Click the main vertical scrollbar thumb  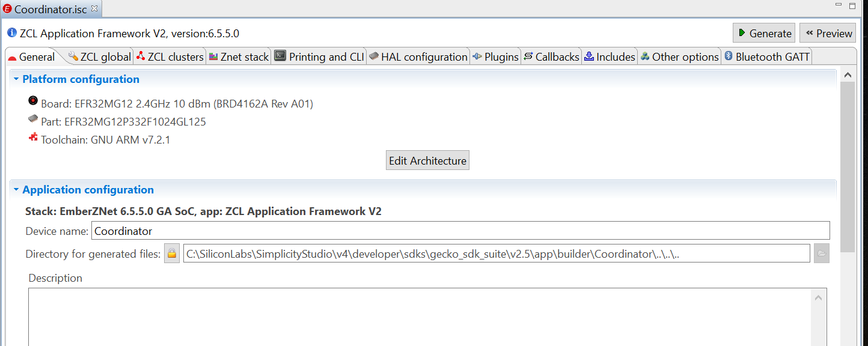pyautogui.click(x=848, y=167)
